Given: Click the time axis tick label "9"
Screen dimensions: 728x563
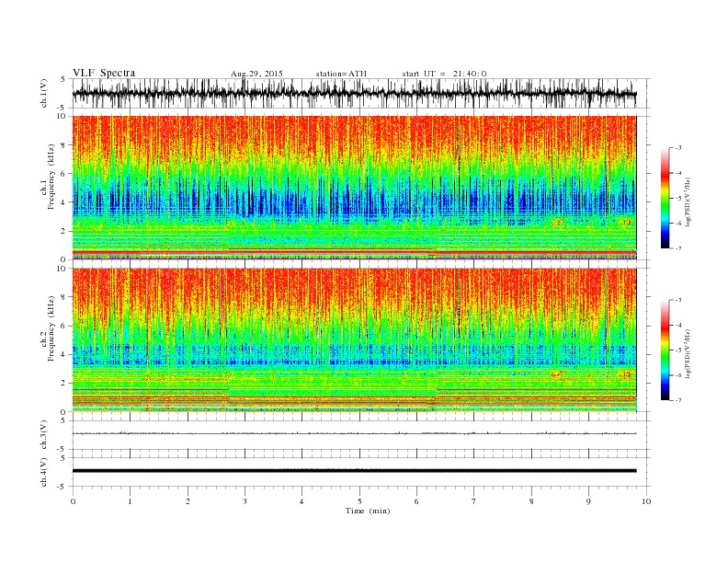Looking at the screenshot, I should (x=588, y=501).
